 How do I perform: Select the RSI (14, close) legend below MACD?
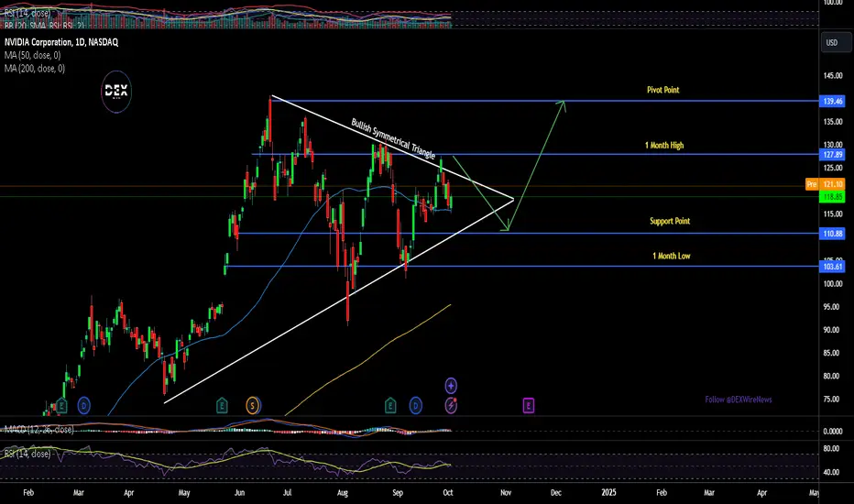pyautogui.click(x=27, y=454)
